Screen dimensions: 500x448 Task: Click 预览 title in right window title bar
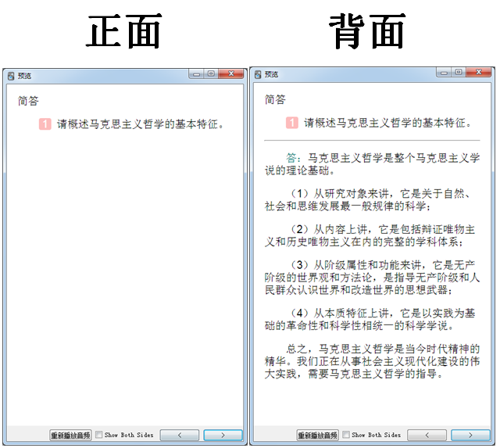(272, 75)
